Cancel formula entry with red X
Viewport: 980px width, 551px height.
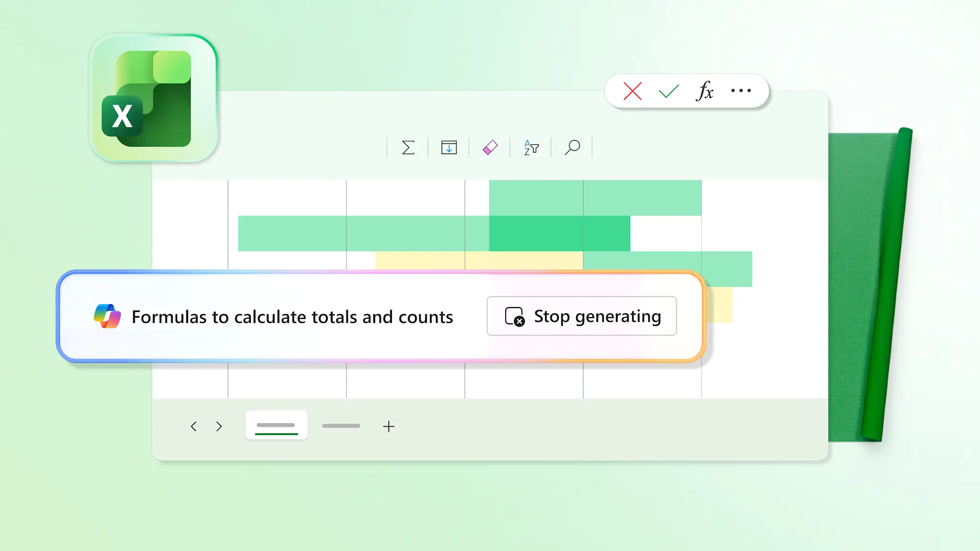633,91
